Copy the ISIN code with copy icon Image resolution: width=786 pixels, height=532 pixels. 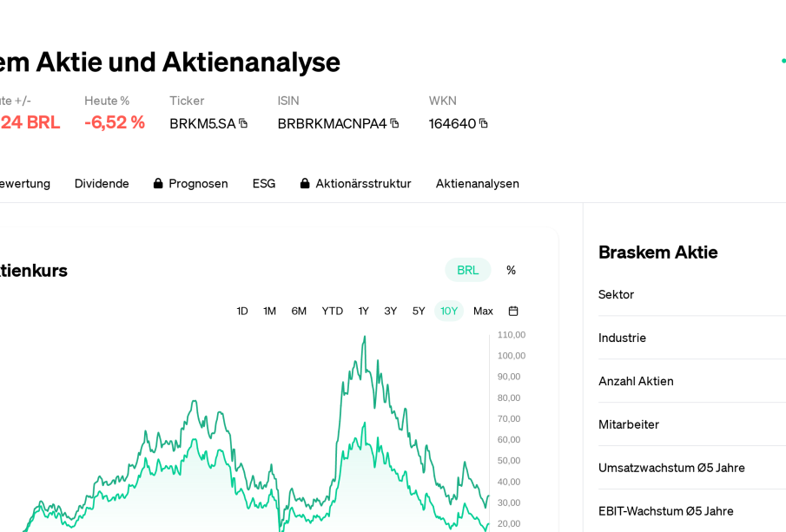coord(394,123)
